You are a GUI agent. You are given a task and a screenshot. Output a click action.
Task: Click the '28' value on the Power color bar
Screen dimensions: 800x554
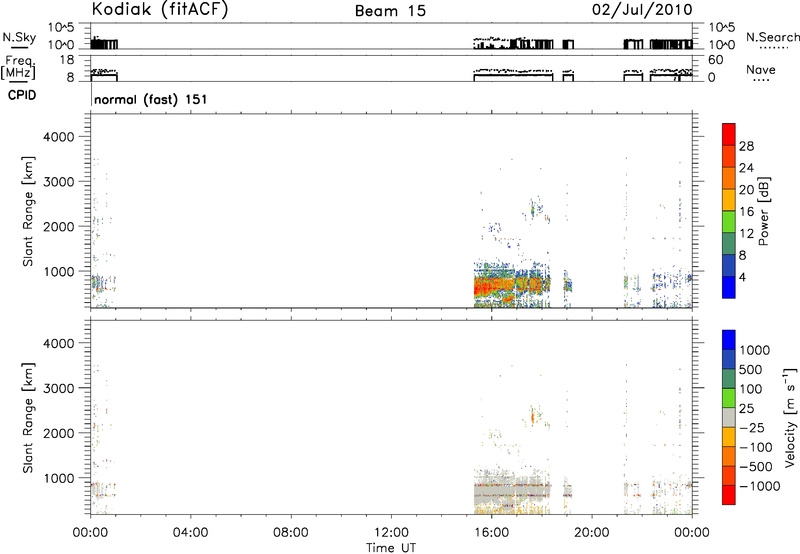click(x=746, y=146)
